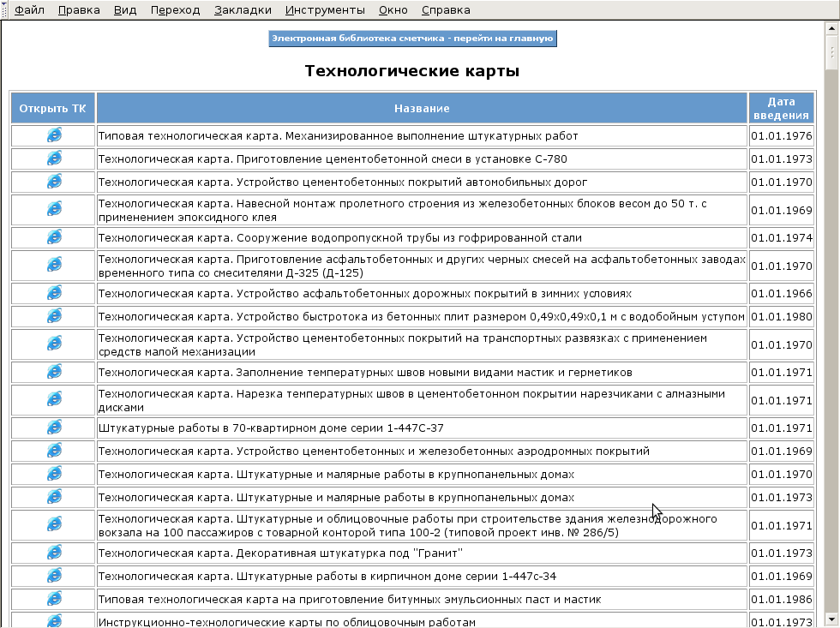
Task: Open TK icon for кирпичном доме серии 1-447с-34
Action: click(54, 576)
